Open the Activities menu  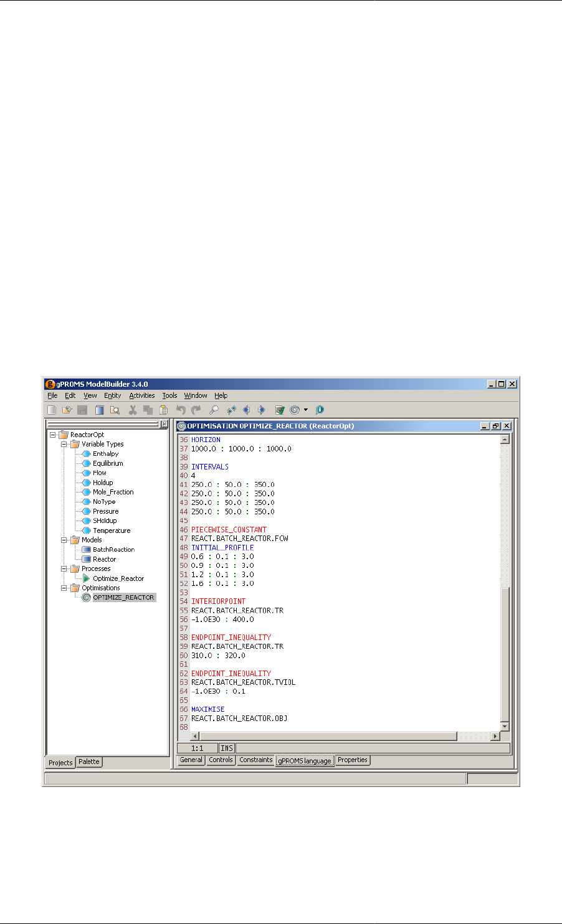tap(142, 395)
